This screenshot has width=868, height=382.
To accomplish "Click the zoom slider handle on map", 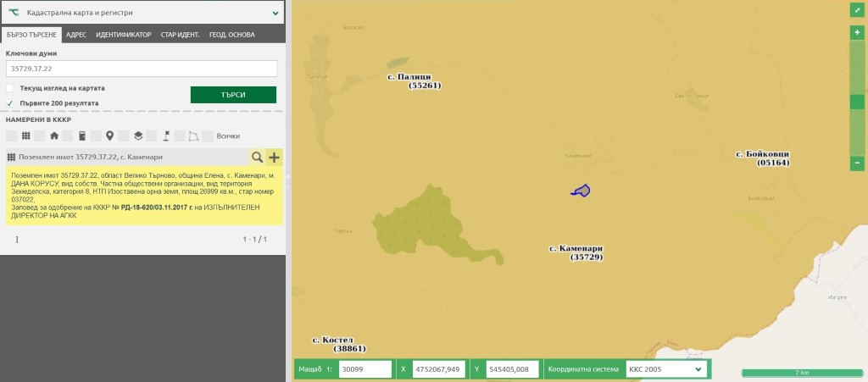I will point(857,102).
